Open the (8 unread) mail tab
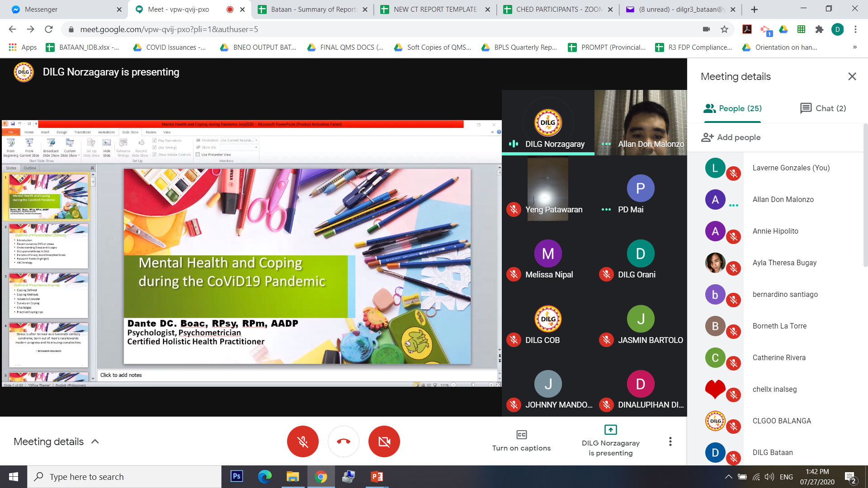Screen dimensions: 868x488 tap(681, 9)
